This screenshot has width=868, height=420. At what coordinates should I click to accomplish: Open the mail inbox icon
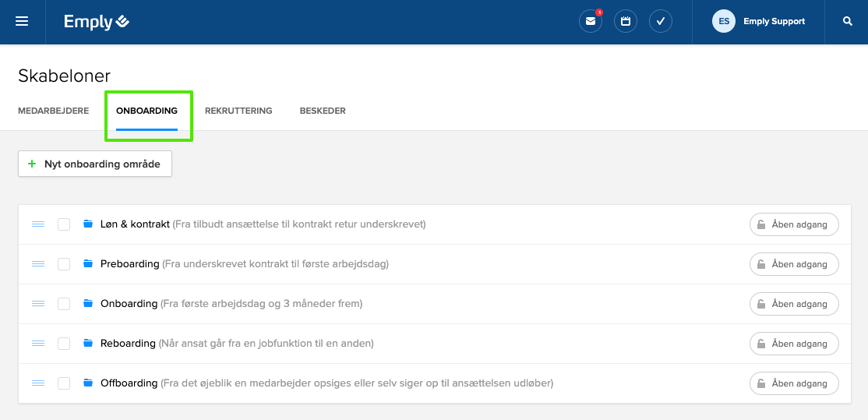(x=591, y=22)
